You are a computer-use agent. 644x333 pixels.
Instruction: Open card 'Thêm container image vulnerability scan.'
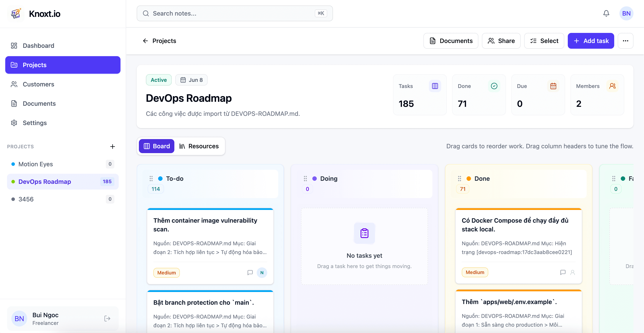tap(210, 246)
